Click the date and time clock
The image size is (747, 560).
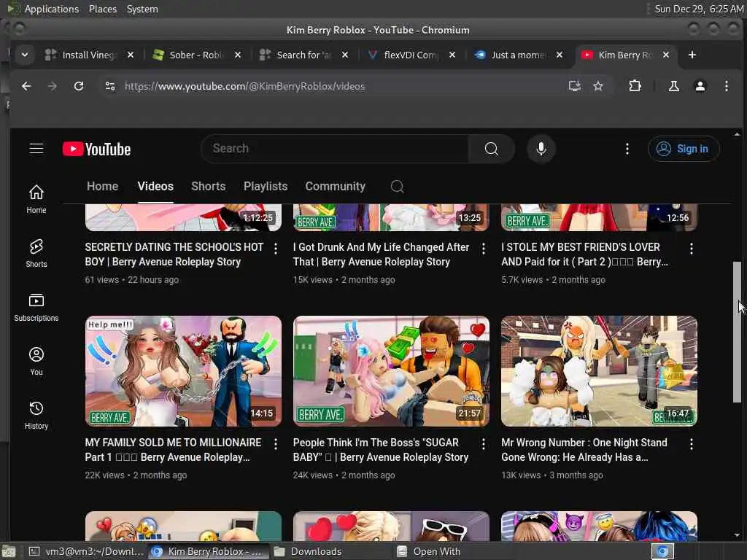[x=698, y=9]
